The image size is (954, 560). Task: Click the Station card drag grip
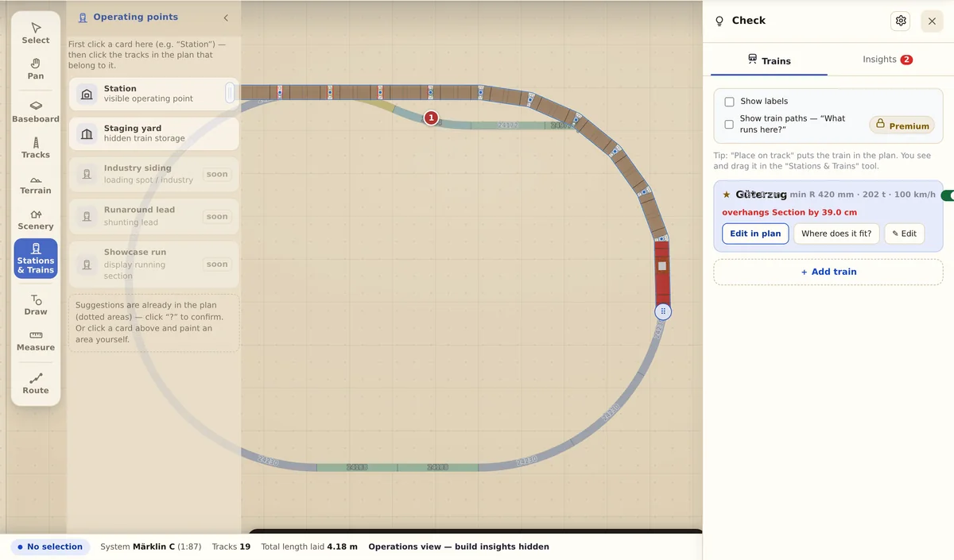click(230, 94)
